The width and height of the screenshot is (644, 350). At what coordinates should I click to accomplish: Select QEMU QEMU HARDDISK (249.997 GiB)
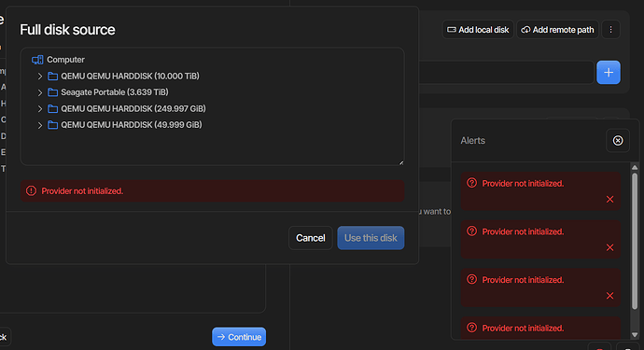(x=133, y=108)
